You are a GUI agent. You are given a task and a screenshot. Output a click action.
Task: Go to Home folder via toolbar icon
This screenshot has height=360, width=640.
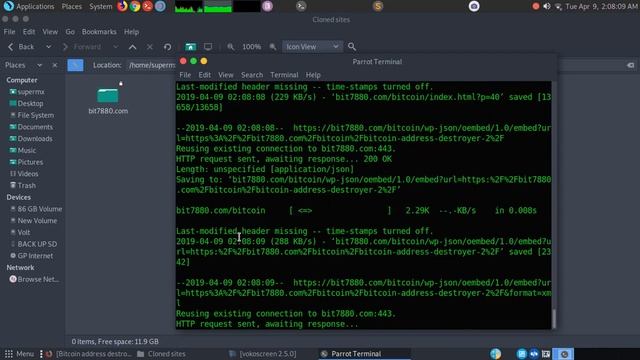(x=190, y=47)
